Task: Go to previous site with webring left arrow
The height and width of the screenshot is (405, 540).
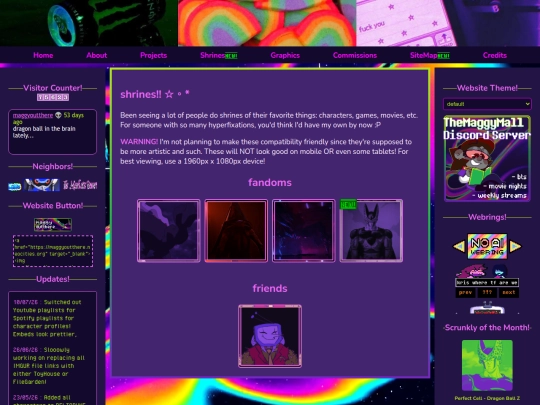Action: tap(459, 246)
